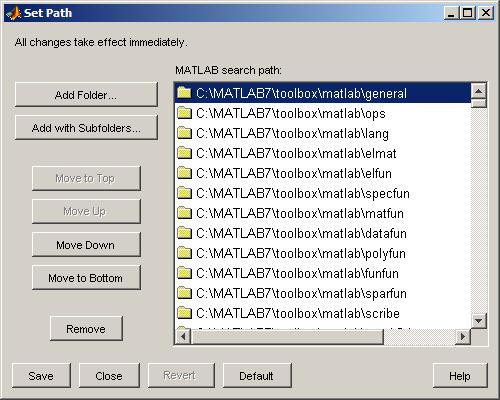Open the Add Folder... dialog
Image resolution: width=500 pixels, height=400 pixels.
[86, 95]
